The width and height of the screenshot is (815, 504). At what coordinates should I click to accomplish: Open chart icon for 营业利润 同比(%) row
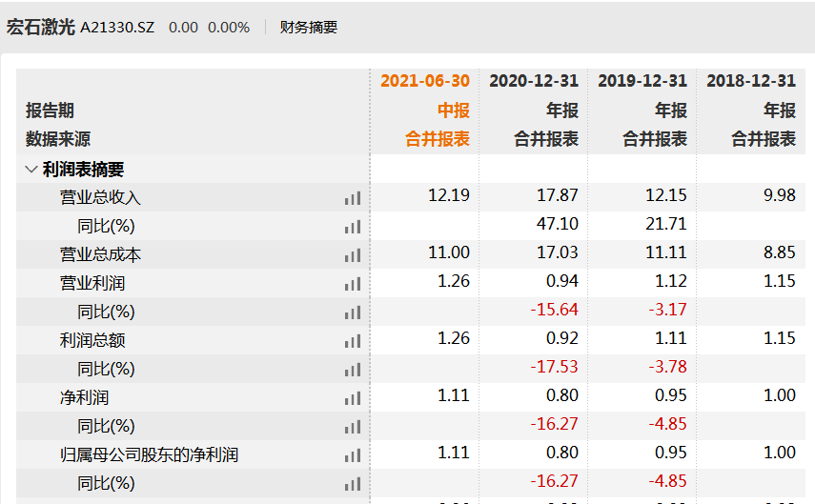click(x=353, y=312)
